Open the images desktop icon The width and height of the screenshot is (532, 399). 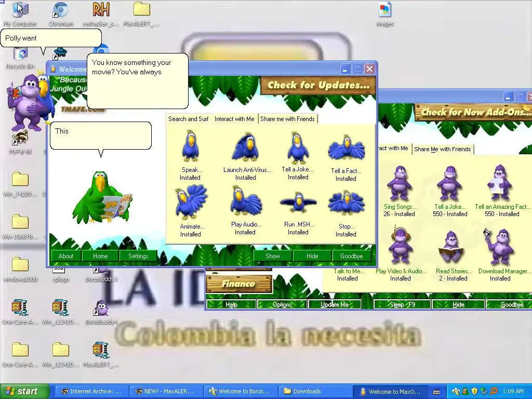coord(385,14)
